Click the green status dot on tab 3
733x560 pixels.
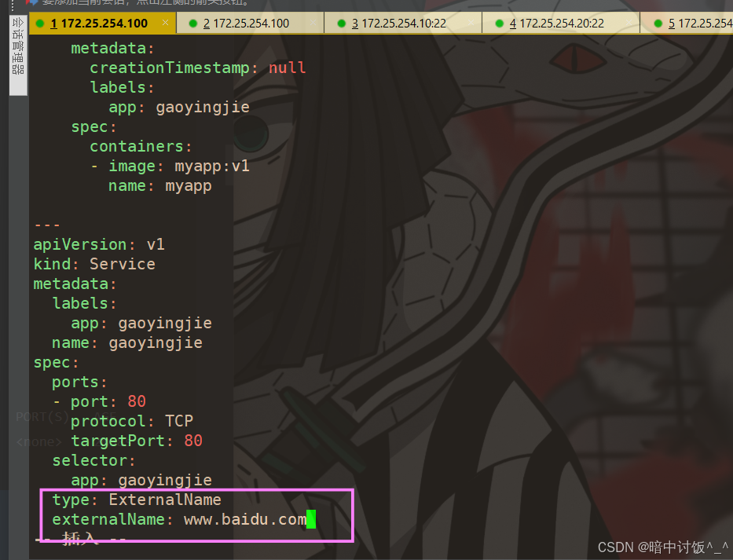point(341,24)
